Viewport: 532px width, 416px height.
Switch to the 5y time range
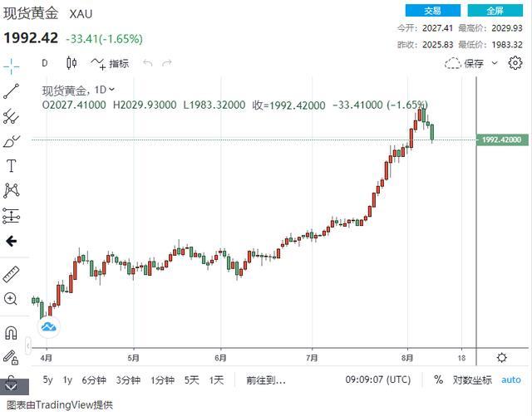tap(47, 379)
